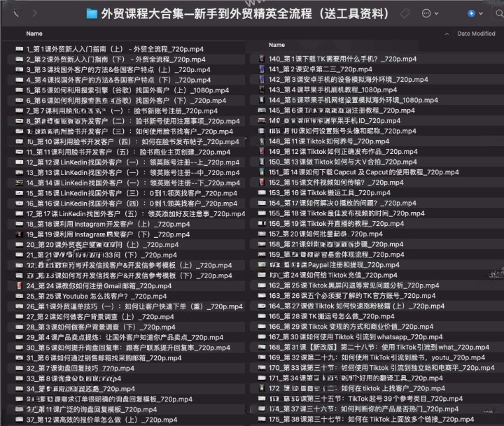Click video icon of file 25 Youtube怎么找客户
Viewport: 504px width, 426px height.
(x=20, y=296)
